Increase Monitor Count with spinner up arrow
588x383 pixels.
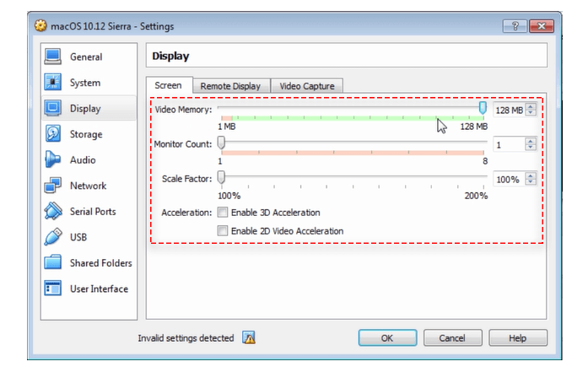click(531, 142)
